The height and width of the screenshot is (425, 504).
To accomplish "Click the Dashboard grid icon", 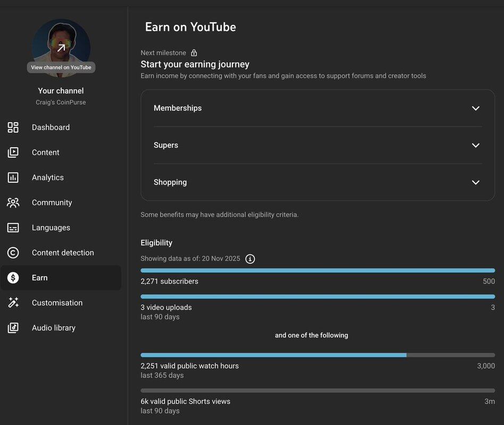I will 13,127.
